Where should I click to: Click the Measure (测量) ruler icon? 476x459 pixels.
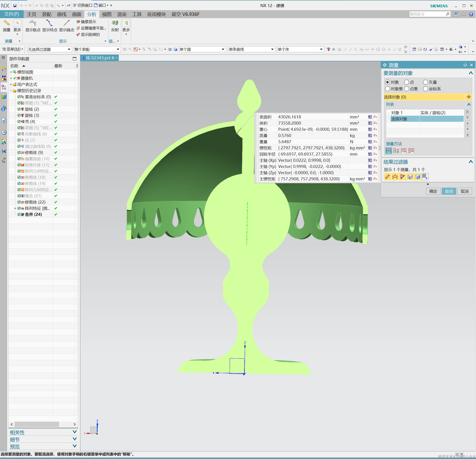point(7,23)
